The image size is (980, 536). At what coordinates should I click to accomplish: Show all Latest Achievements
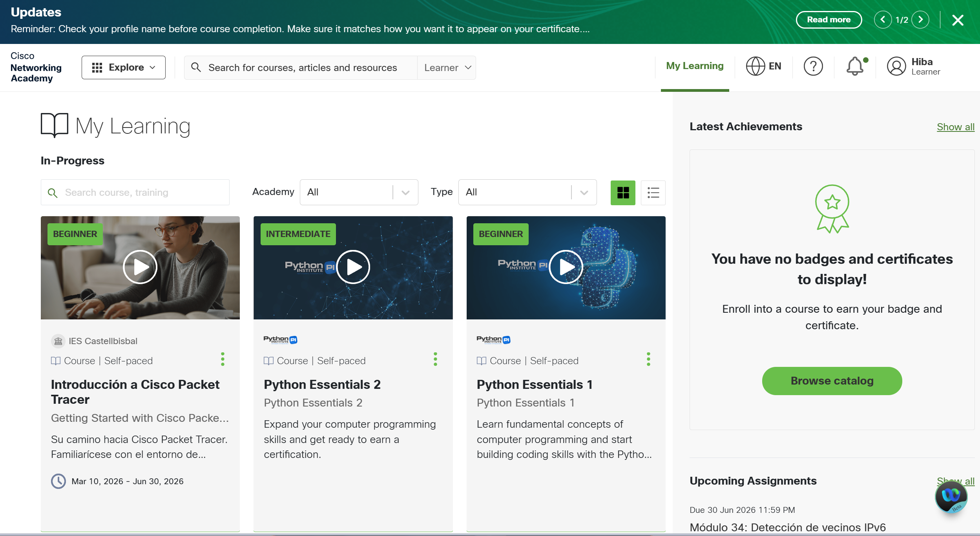point(955,127)
